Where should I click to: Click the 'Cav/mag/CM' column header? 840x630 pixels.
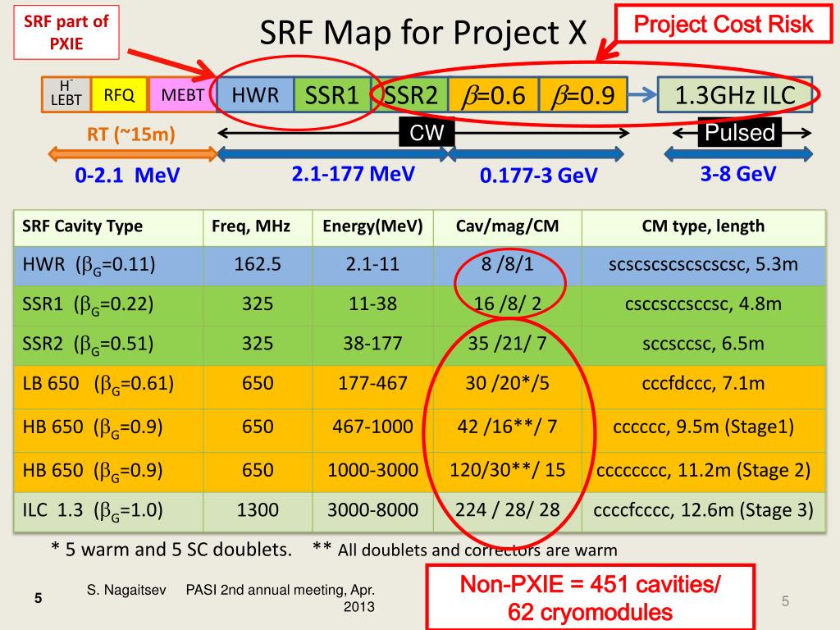pos(507,226)
